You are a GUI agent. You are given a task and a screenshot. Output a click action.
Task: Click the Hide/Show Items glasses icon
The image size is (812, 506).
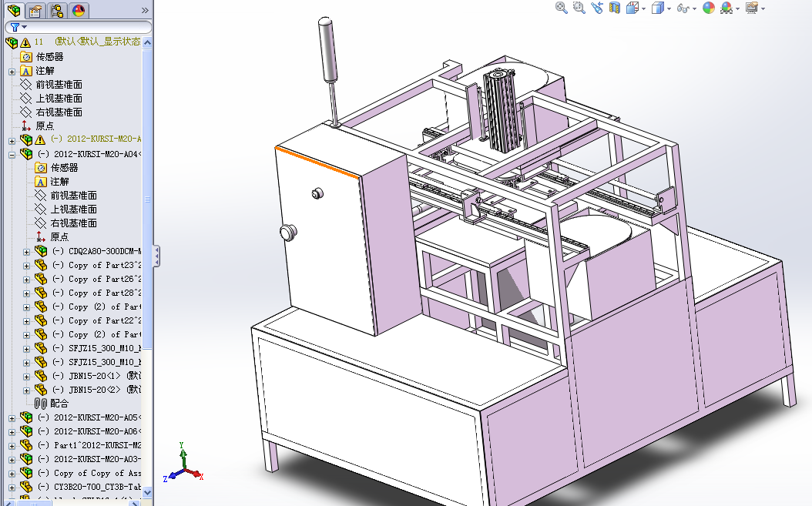[x=683, y=8]
